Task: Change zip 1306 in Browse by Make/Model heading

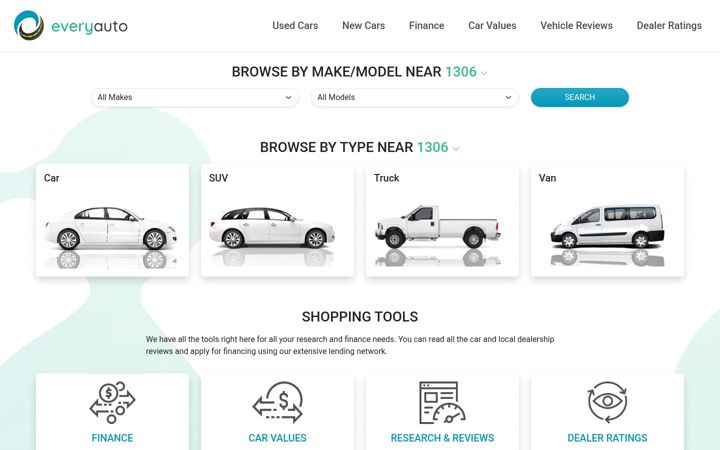Action: 466,72
